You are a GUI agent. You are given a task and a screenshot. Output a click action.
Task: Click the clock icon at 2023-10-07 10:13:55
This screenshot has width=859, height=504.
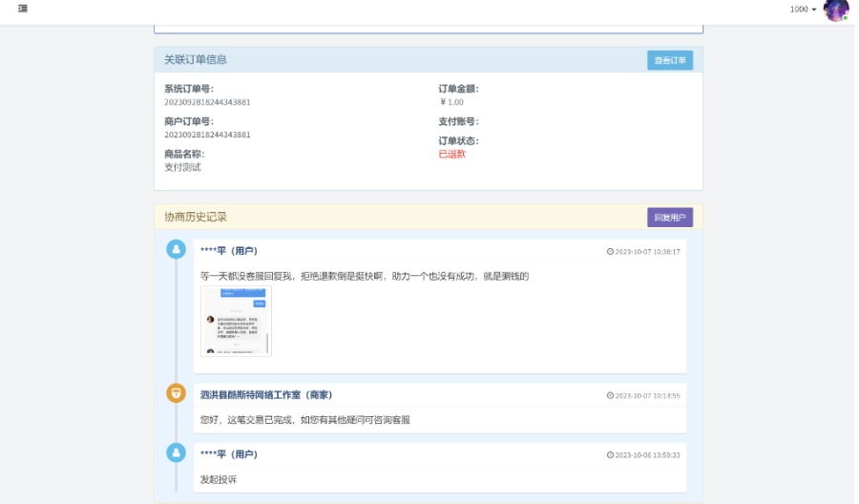(x=610, y=396)
